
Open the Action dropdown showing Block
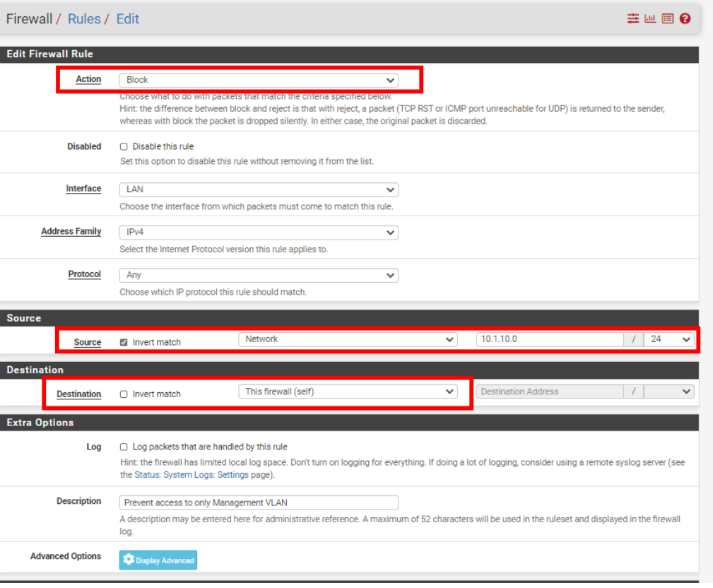(259, 80)
